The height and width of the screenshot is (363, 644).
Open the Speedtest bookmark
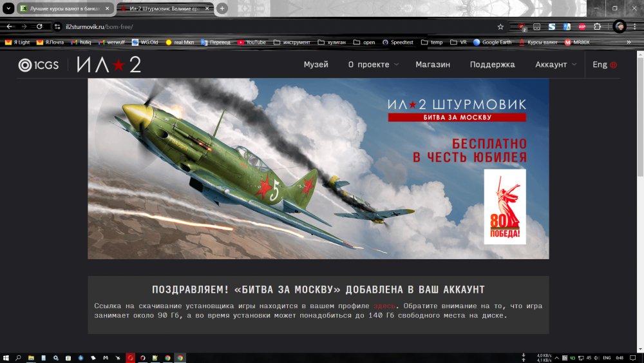click(397, 42)
